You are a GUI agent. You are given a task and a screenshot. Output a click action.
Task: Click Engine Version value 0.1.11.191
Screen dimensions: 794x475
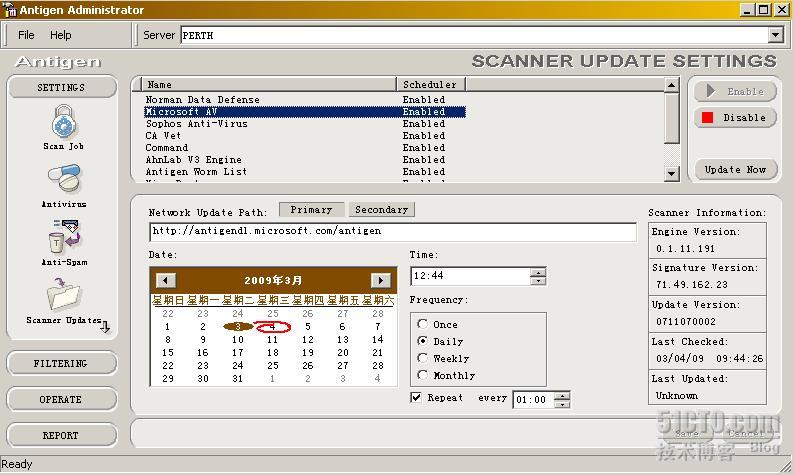click(685, 249)
